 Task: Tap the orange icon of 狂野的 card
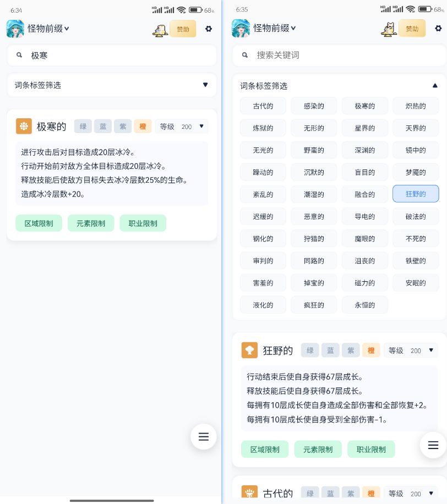pos(249,350)
